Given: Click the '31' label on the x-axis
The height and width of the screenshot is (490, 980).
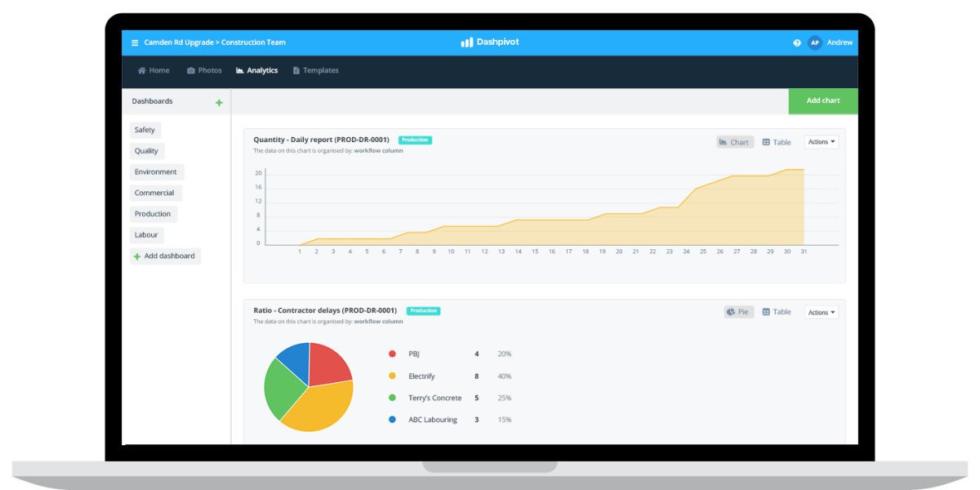Looking at the screenshot, I should pos(804,252).
